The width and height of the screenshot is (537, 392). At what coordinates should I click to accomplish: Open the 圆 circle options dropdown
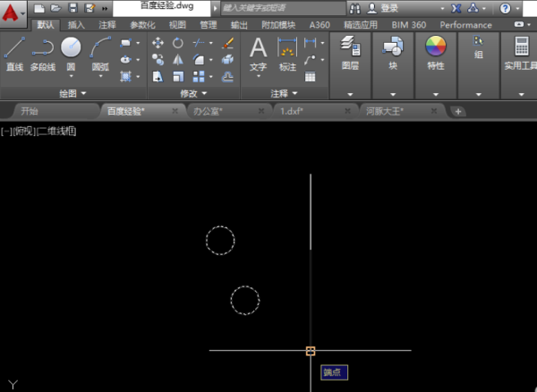pos(71,76)
